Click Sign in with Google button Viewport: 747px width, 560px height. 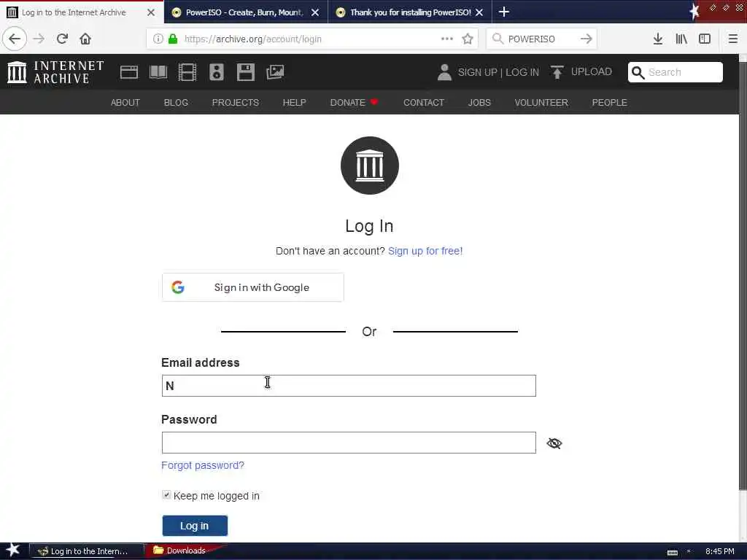[252, 287]
